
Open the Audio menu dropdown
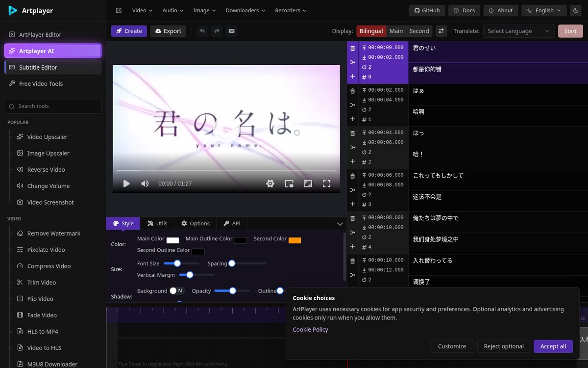pos(173,10)
